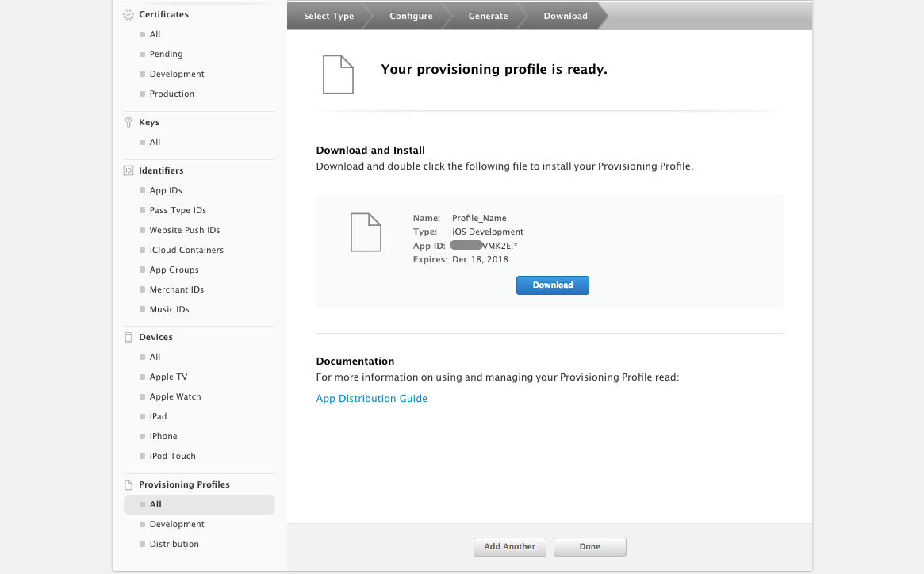The image size is (924, 574).
Task: Click the Done button
Action: tap(589, 547)
